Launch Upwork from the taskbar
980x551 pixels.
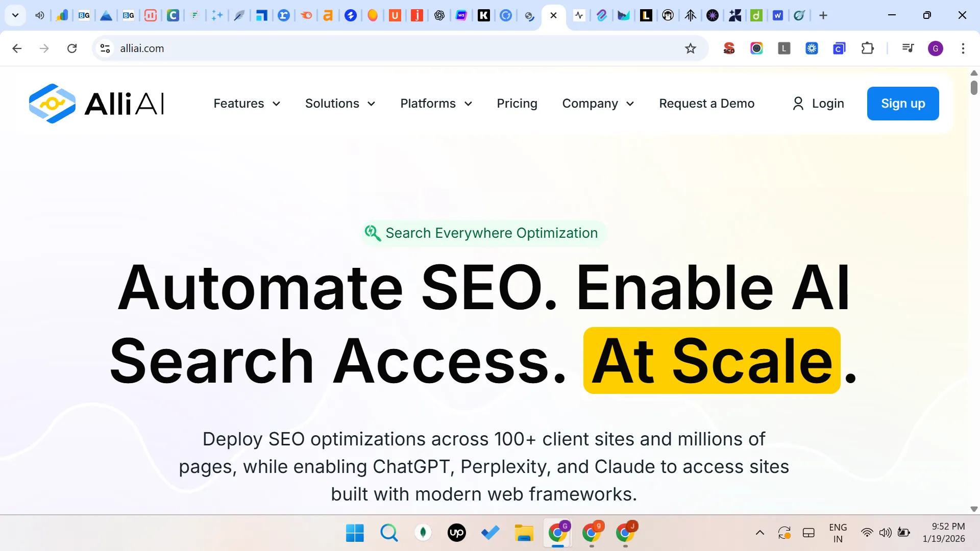tap(456, 533)
